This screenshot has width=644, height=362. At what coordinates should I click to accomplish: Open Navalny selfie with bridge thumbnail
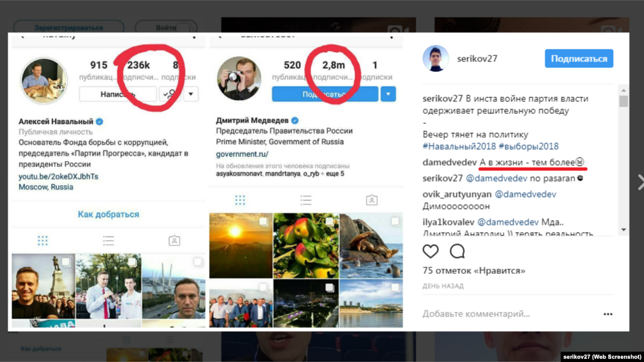click(174, 286)
